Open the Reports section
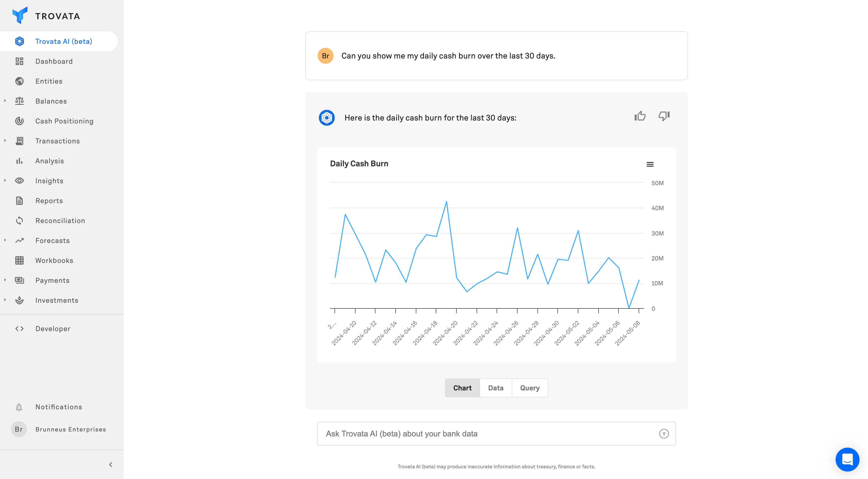Screen dimensions: 868x479 (49, 200)
